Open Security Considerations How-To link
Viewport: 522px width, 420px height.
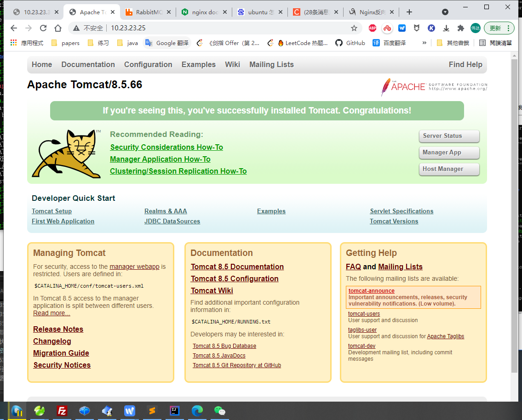coord(166,148)
